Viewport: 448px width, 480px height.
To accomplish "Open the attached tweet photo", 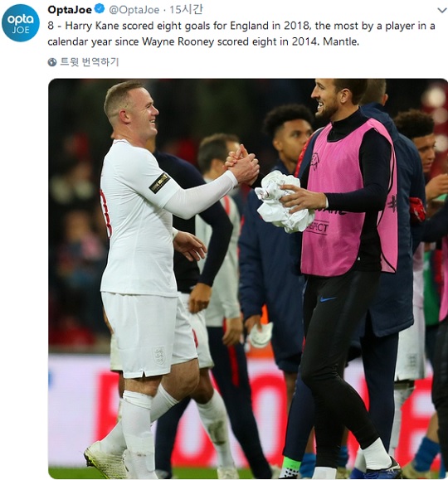I will [248, 279].
